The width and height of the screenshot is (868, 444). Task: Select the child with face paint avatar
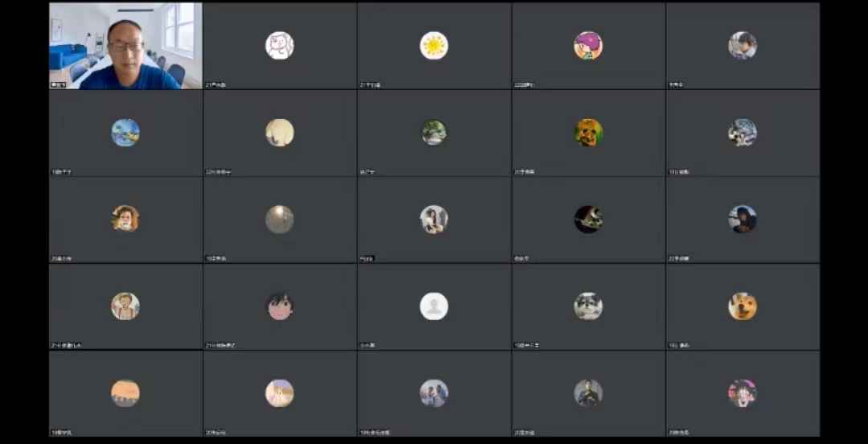tap(125, 219)
